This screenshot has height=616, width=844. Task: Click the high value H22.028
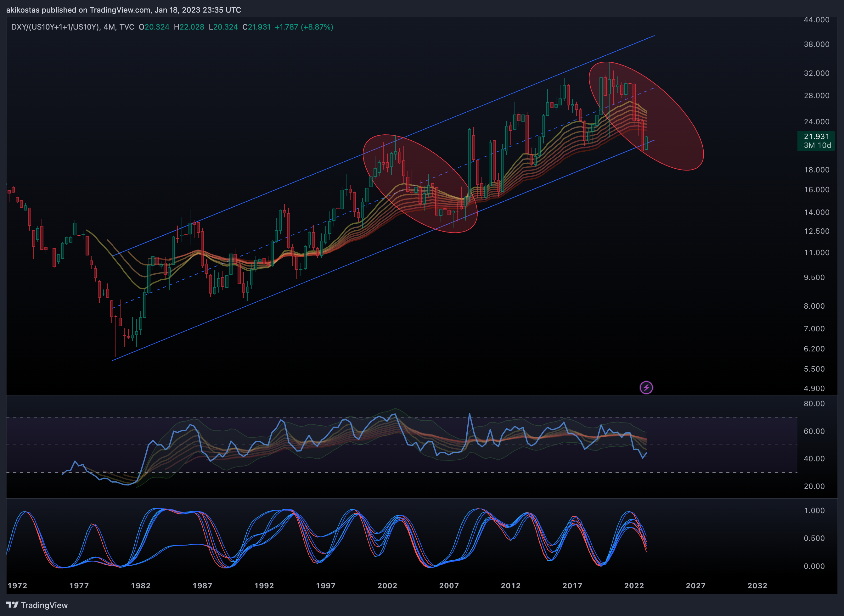(189, 27)
